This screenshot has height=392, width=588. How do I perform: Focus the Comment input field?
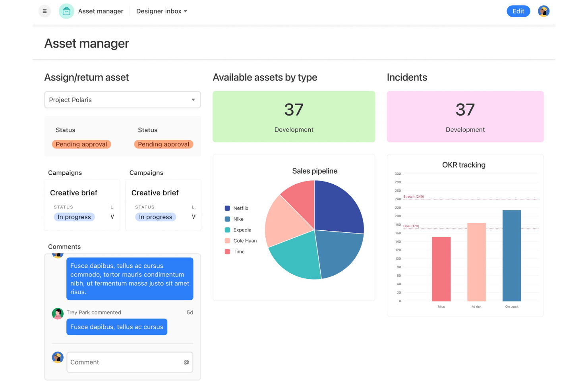(x=130, y=362)
